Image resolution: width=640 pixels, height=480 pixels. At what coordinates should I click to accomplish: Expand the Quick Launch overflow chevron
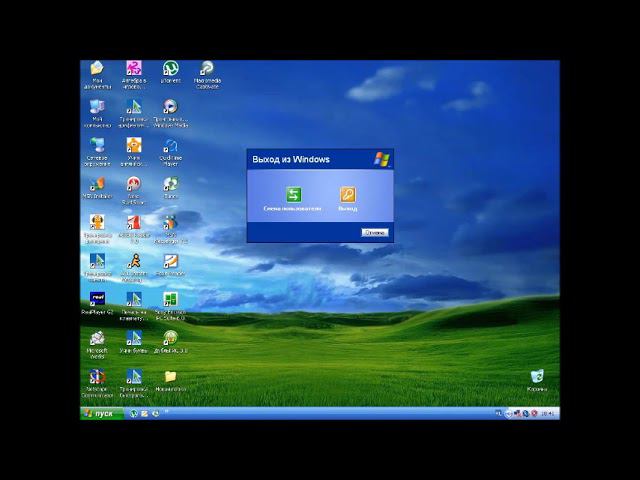(x=167, y=412)
